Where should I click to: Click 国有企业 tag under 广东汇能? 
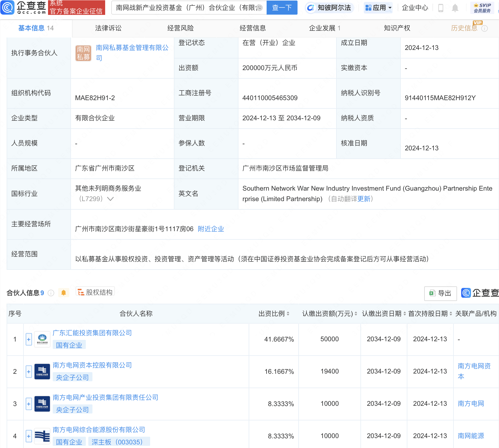click(69, 345)
